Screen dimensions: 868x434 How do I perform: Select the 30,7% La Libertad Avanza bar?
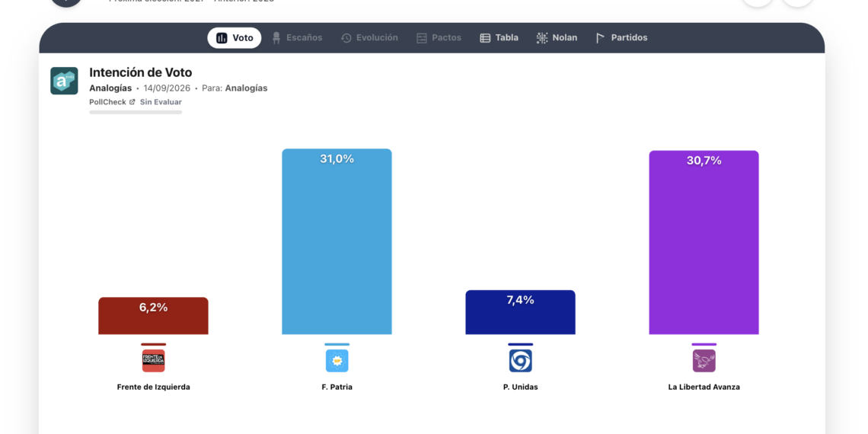(x=704, y=242)
